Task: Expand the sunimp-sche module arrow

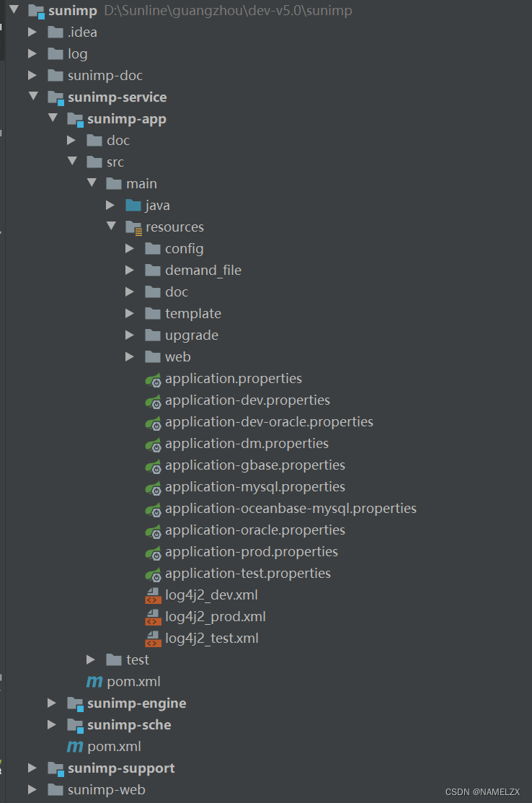Action: [52, 724]
